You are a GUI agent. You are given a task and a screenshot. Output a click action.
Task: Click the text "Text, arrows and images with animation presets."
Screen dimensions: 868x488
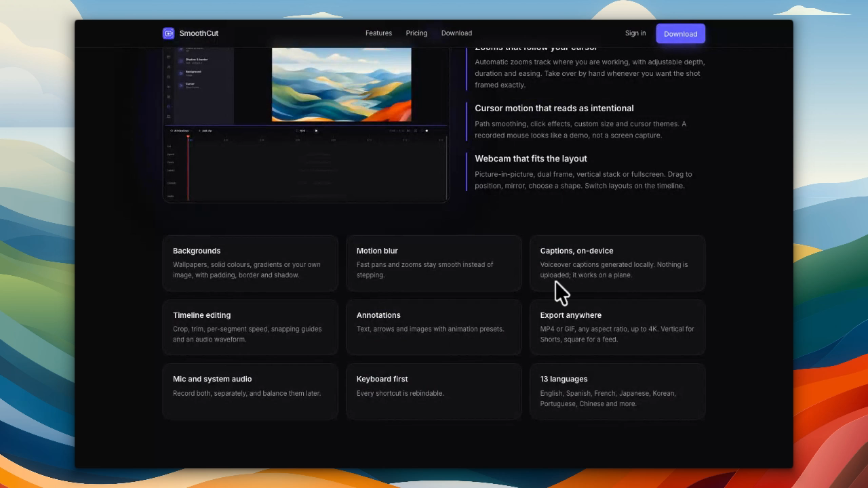[x=431, y=329]
